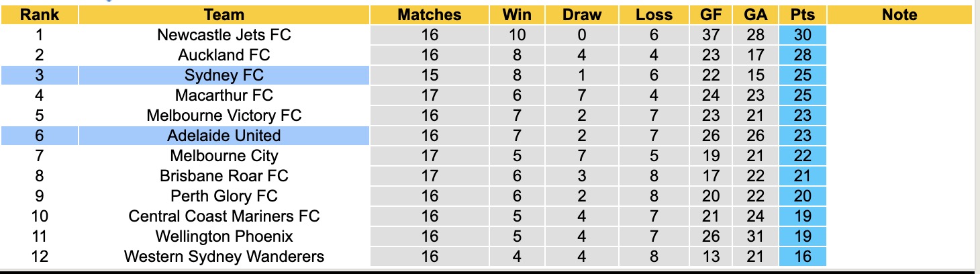Click the Sydney FC team link
The width and height of the screenshot is (980, 274).
pos(224,75)
